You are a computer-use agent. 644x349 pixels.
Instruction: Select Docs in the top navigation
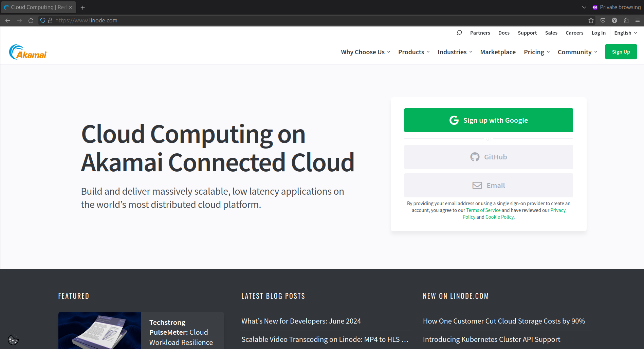click(504, 33)
